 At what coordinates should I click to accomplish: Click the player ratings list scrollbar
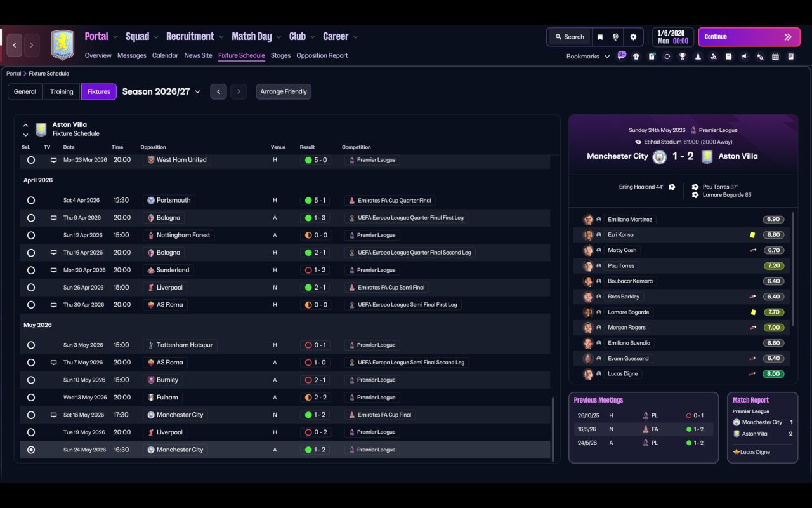(x=792, y=270)
